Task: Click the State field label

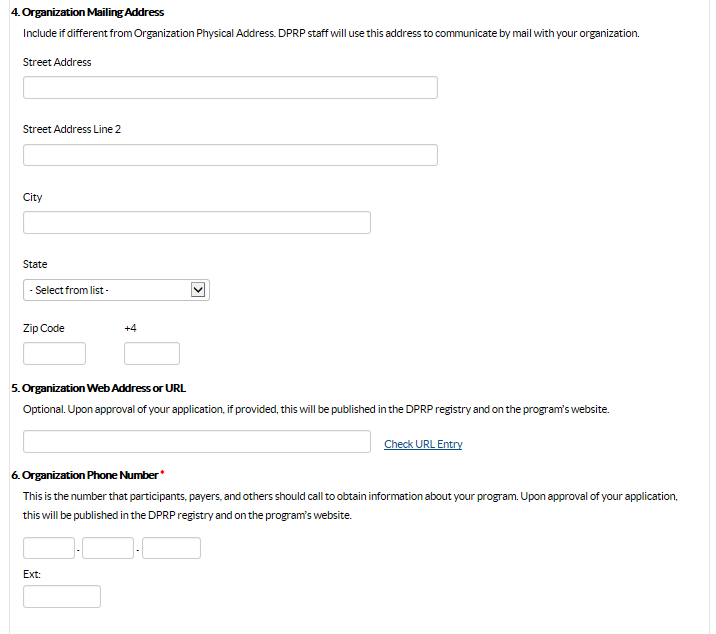Action: click(x=35, y=264)
